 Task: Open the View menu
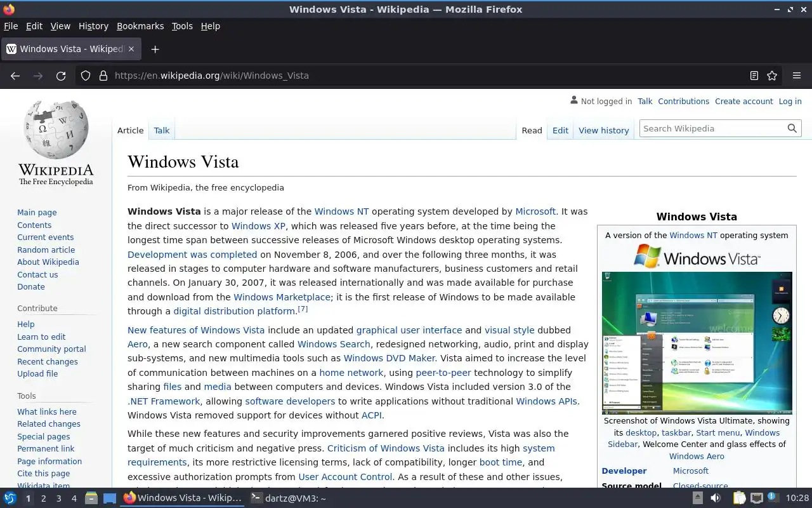tap(60, 26)
